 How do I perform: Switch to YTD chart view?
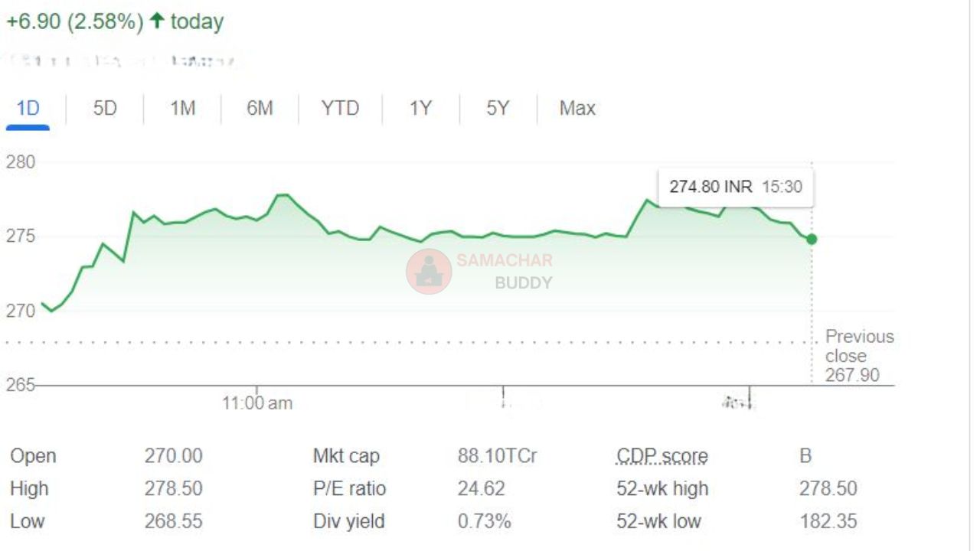(x=340, y=109)
